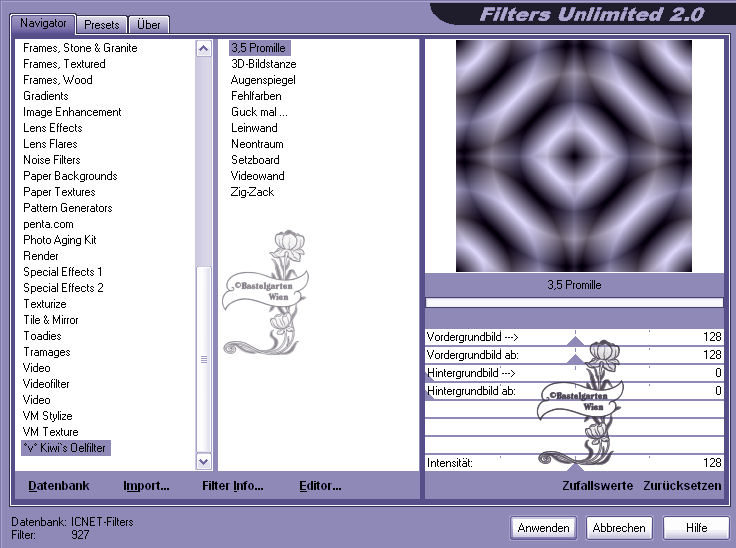736x548 pixels.
Task: Choose Image Enhancement category
Action: point(72,112)
